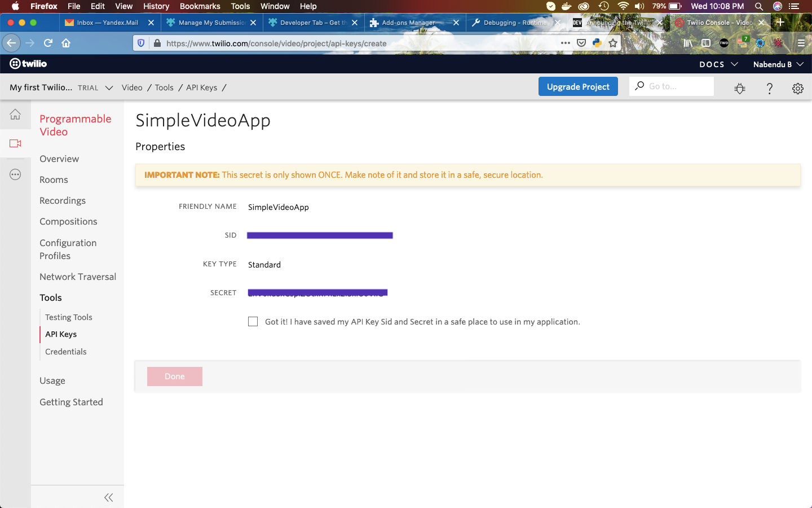This screenshot has height=508, width=812.
Task: Open the Twilio console home icon
Action: 15,115
